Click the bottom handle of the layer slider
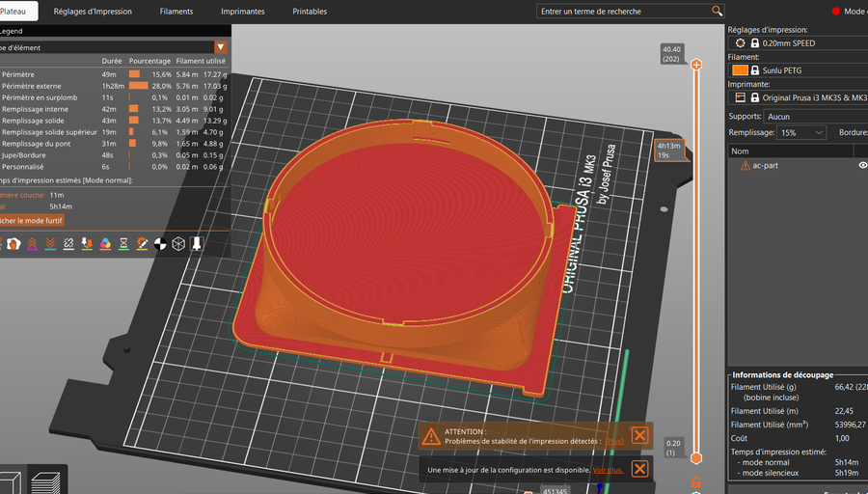This screenshot has width=868, height=494. coord(696,458)
